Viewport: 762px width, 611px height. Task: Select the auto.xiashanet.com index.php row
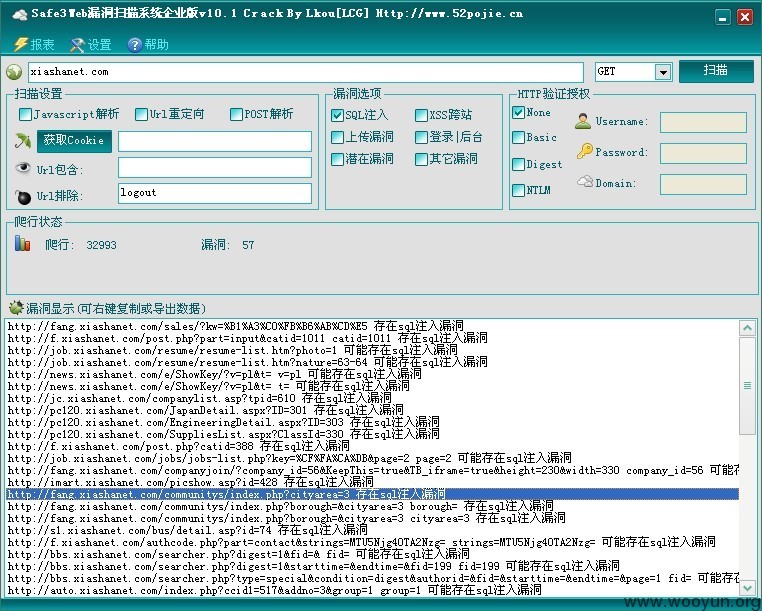(x=373, y=590)
